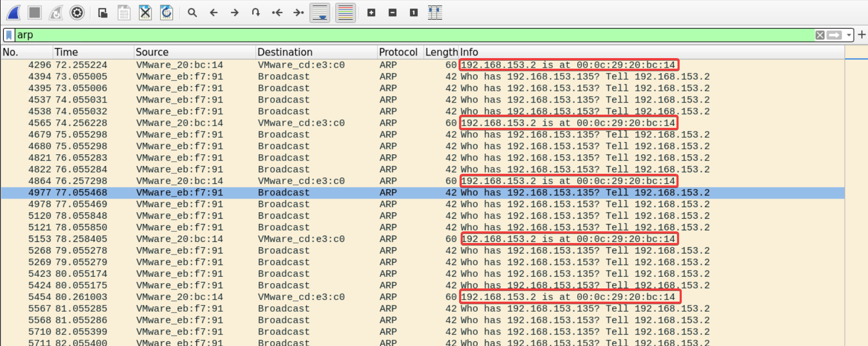This screenshot has width=868, height=346.
Task: Toggle auto-scroll during live capture
Action: (x=320, y=13)
